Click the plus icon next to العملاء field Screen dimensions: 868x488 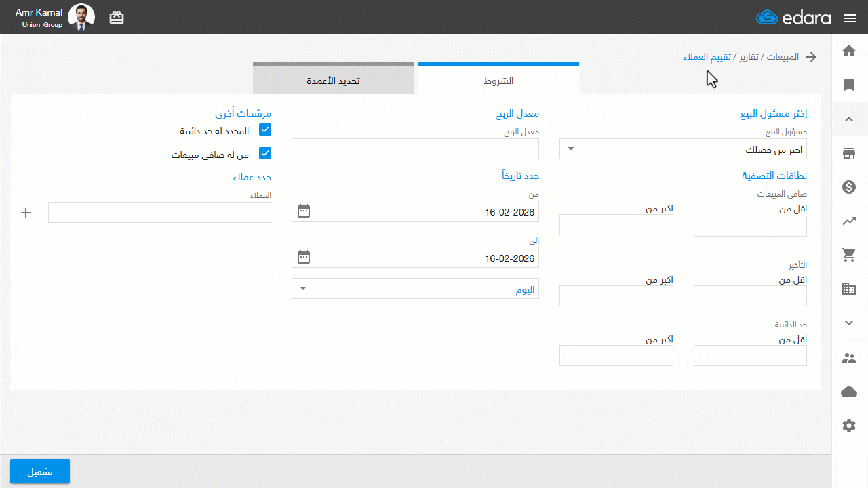click(26, 213)
